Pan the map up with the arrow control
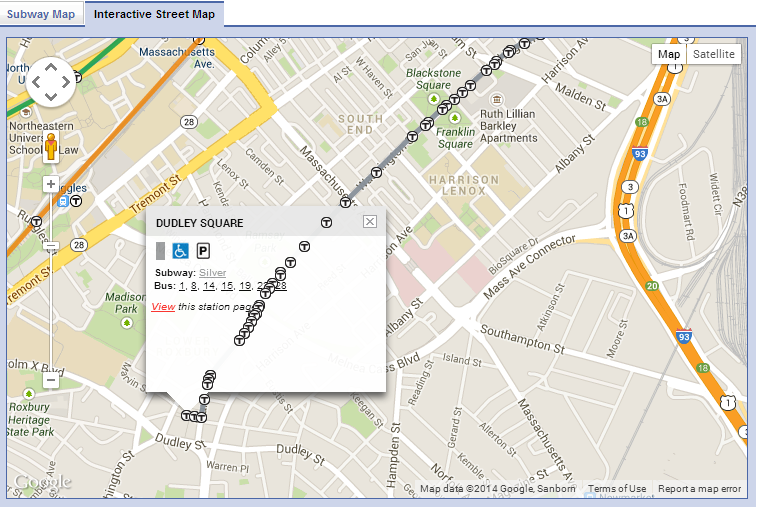The height and width of the screenshot is (509, 757). click(51, 67)
